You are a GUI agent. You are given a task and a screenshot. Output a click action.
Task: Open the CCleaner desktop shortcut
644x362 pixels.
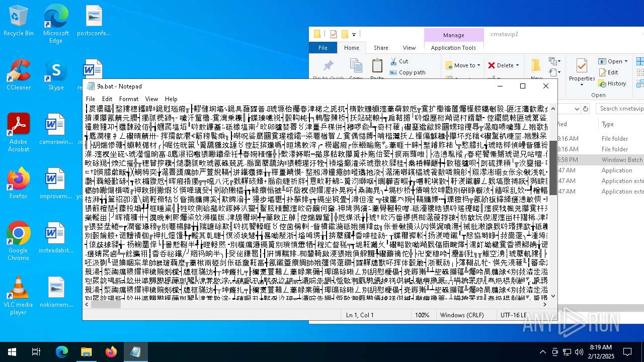pyautogui.click(x=18, y=74)
